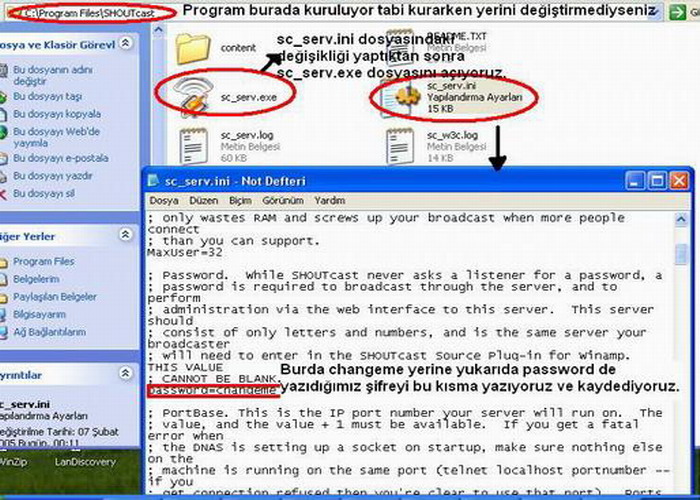Click the Notepad vertical scrollbar thumb
This screenshot has height=500, width=700.
tap(681, 254)
